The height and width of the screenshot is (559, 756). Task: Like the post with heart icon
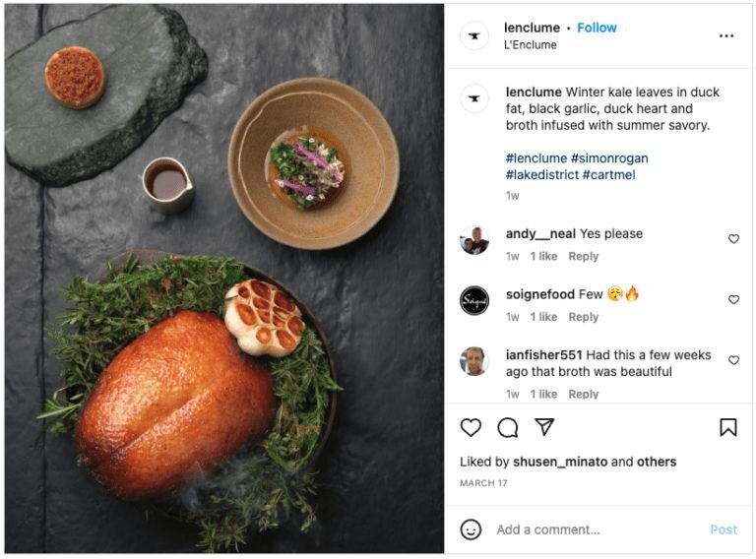[x=472, y=427]
